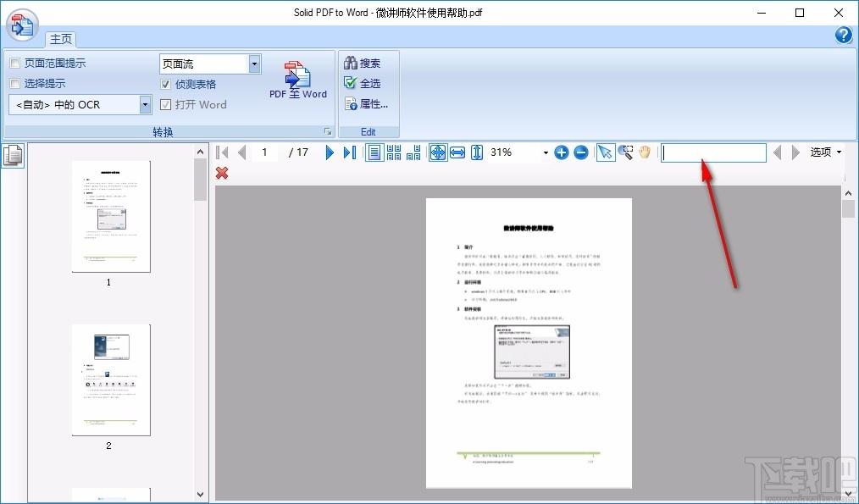Screen dimensions: 859x504
Task: Start PDF to Word conversion
Action: 297,80
